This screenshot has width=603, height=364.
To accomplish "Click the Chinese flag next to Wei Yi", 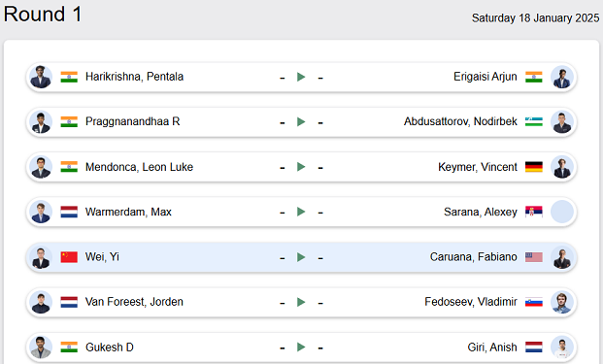I will tap(69, 257).
